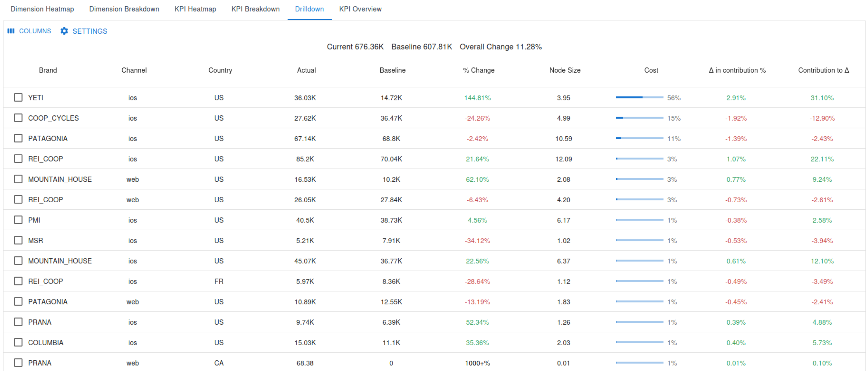Click the Country column header
The image size is (868, 371).
click(220, 70)
